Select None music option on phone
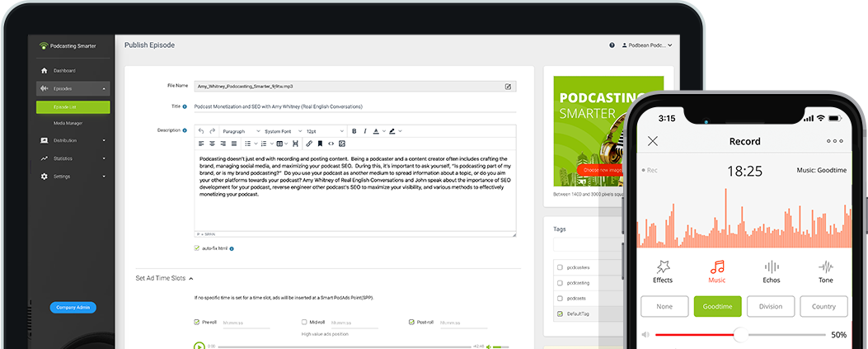The height and width of the screenshot is (349, 868). click(x=664, y=306)
